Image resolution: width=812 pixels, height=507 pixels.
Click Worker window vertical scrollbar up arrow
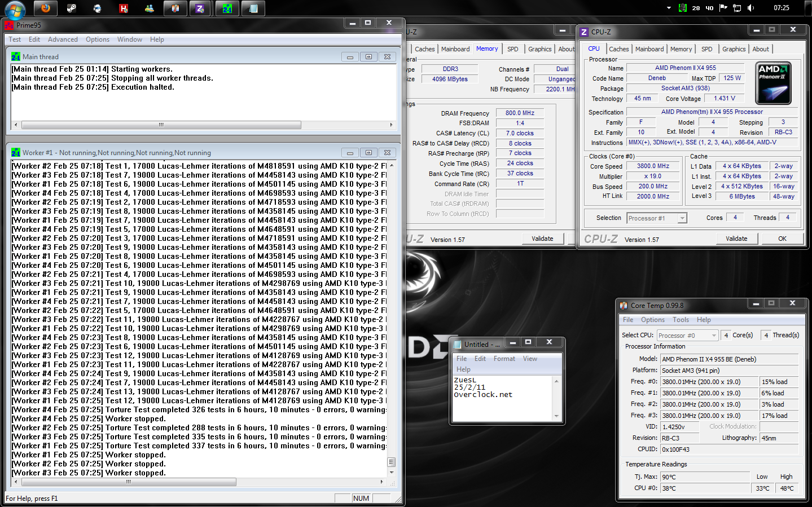tap(392, 166)
